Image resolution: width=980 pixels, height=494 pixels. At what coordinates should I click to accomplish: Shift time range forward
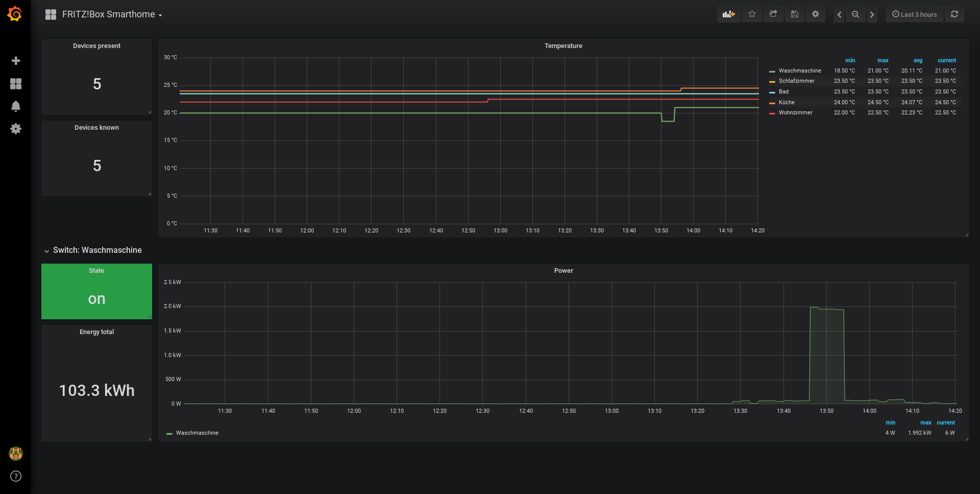[x=872, y=14]
